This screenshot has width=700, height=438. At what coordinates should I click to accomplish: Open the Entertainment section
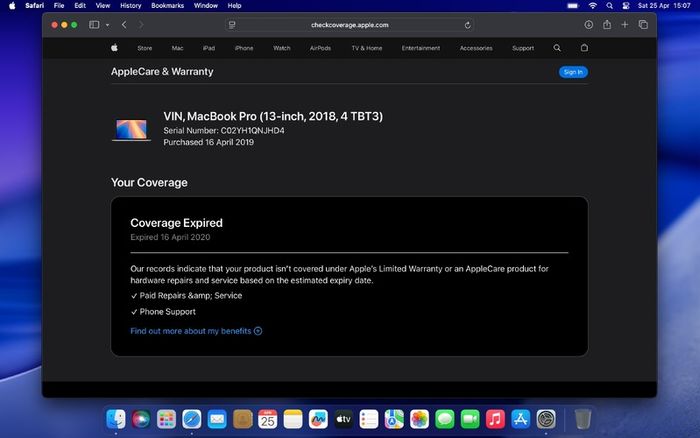[x=421, y=48]
